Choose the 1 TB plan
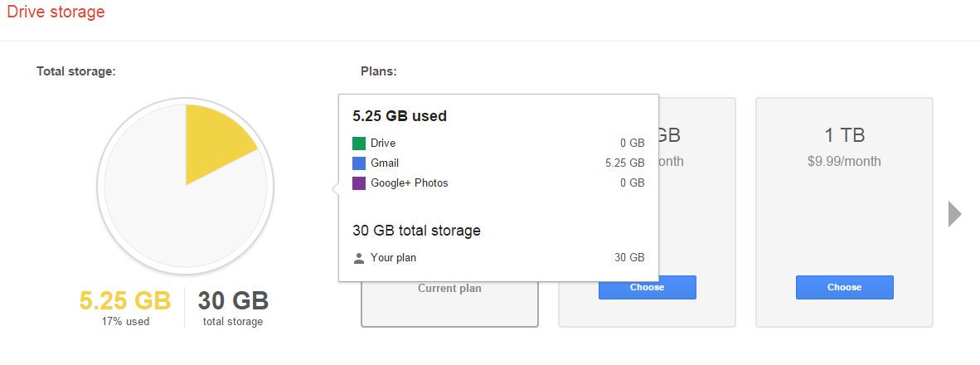 [x=844, y=287]
